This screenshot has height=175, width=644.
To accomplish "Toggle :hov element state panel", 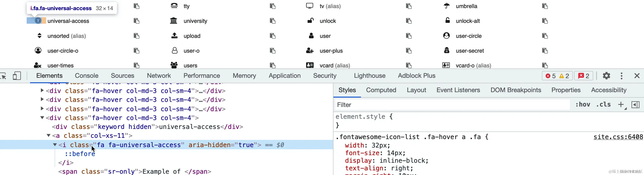I will pyautogui.click(x=583, y=104).
